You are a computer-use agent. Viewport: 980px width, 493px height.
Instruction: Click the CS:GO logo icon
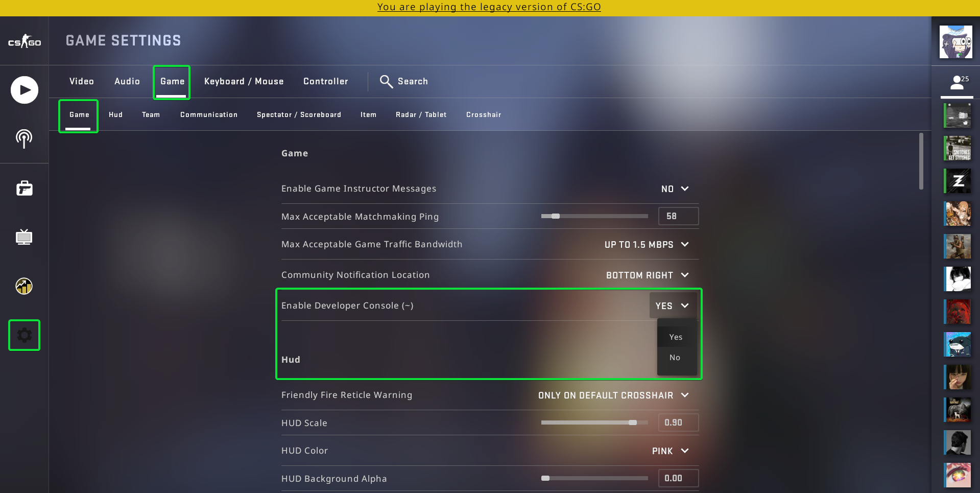[24, 41]
